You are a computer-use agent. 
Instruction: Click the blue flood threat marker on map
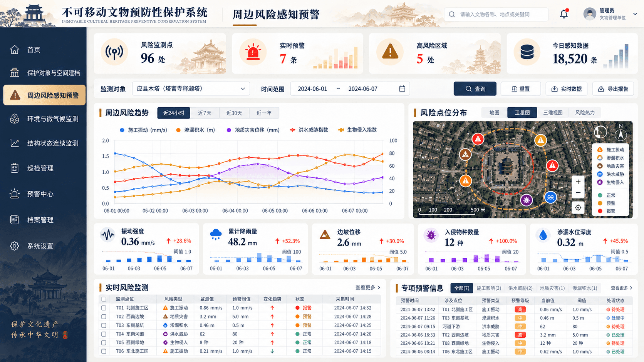[550, 198]
